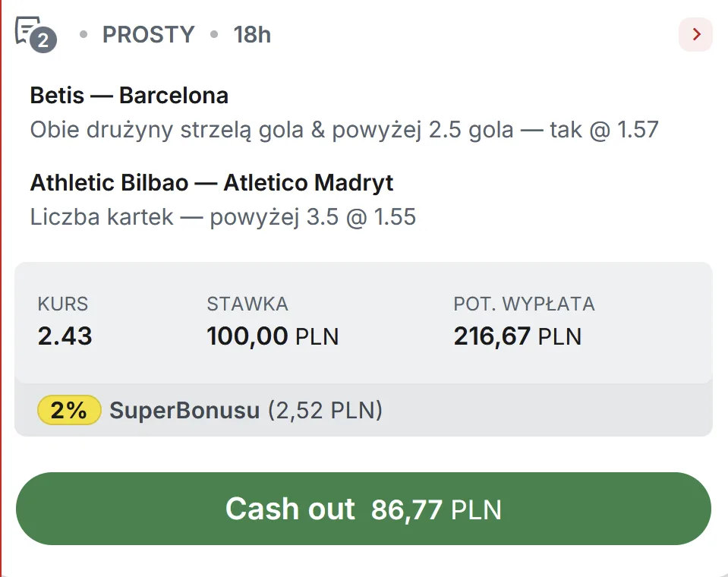
Task: Click the both teams score bet at 1.57
Action: tap(345, 129)
